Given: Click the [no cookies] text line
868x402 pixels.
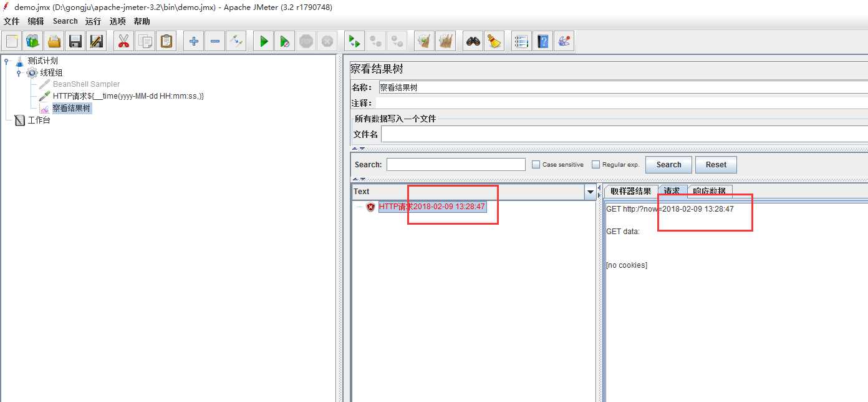Looking at the screenshot, I should tap(627, 265).
